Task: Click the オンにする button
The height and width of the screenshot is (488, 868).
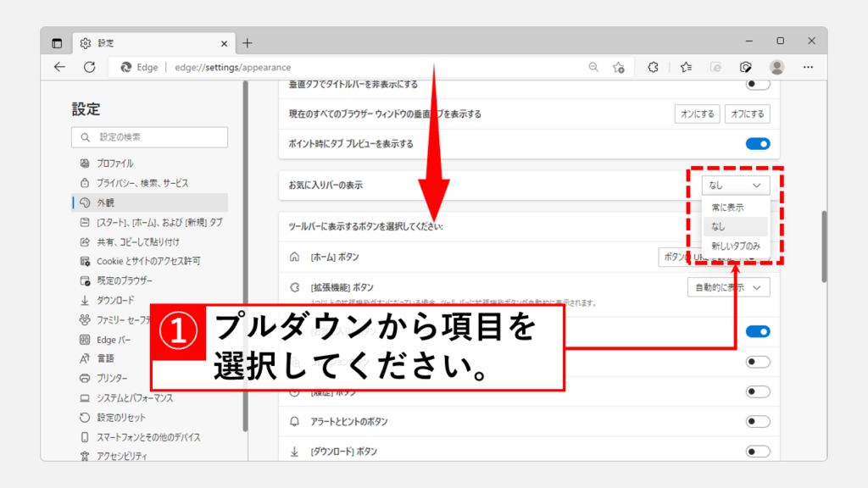Action: (x=698, y=114)
